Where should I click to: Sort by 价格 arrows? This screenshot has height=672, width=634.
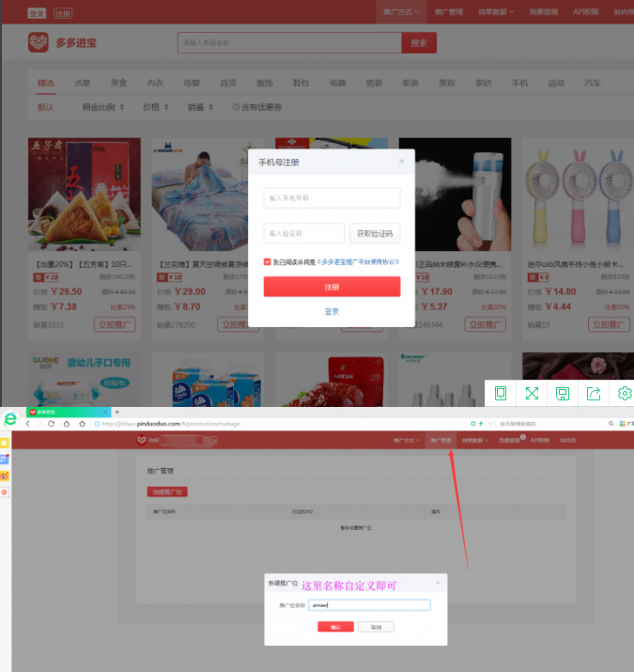point(166,107)
